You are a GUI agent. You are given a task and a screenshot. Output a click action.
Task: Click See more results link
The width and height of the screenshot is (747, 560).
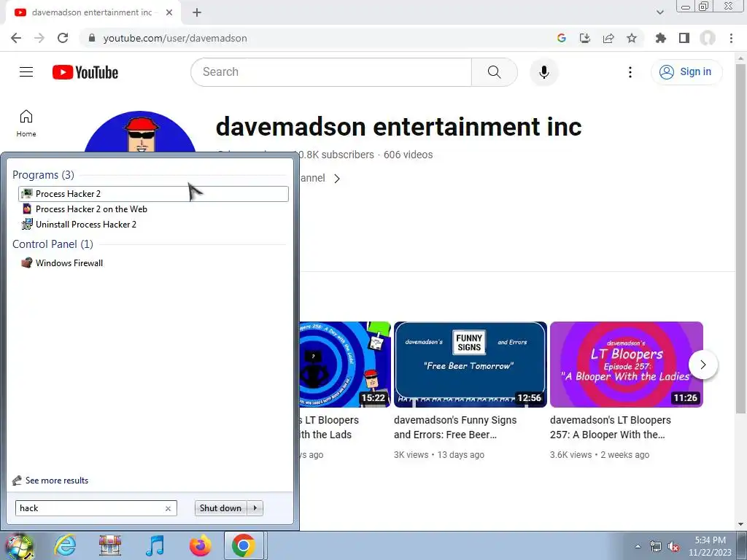click(x=57, y=481)
